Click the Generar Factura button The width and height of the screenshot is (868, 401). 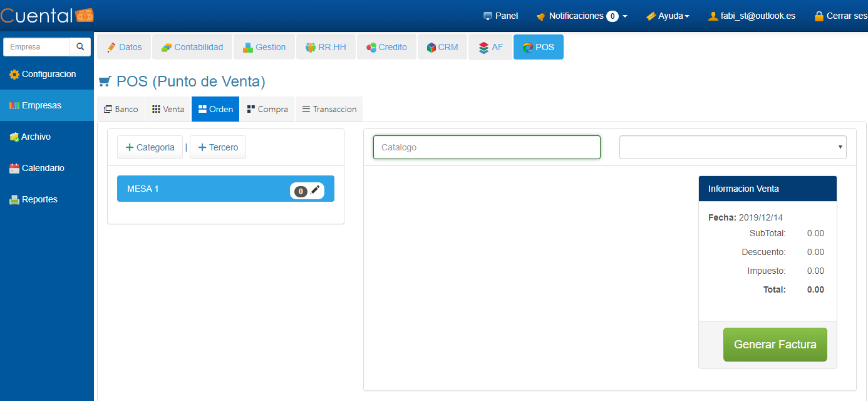pyautogui.click(x=775, y=345)
